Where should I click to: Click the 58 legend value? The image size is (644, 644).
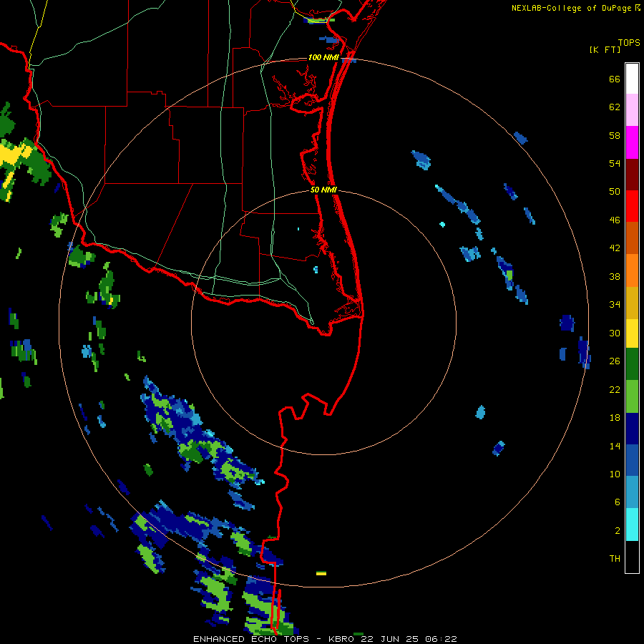coord(615,135)
